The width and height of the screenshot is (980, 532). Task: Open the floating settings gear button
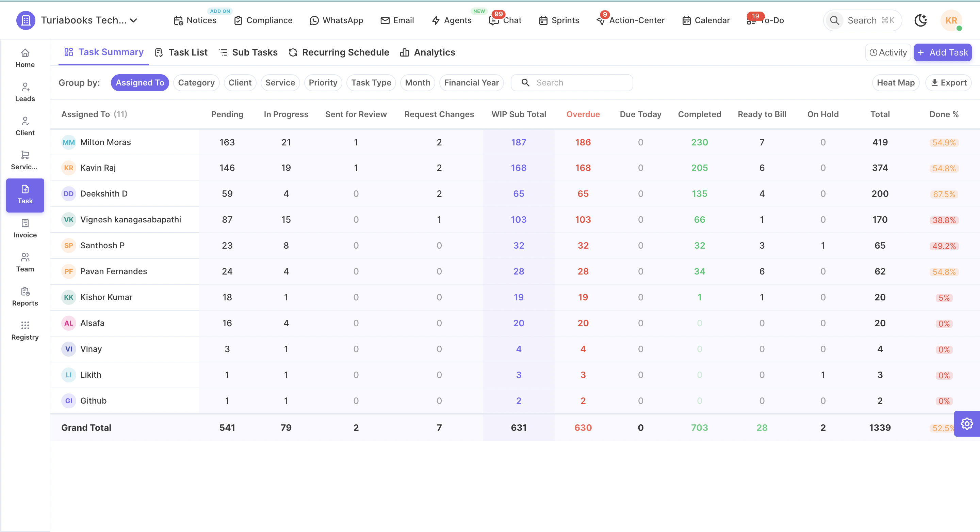[x=967, y=423]
